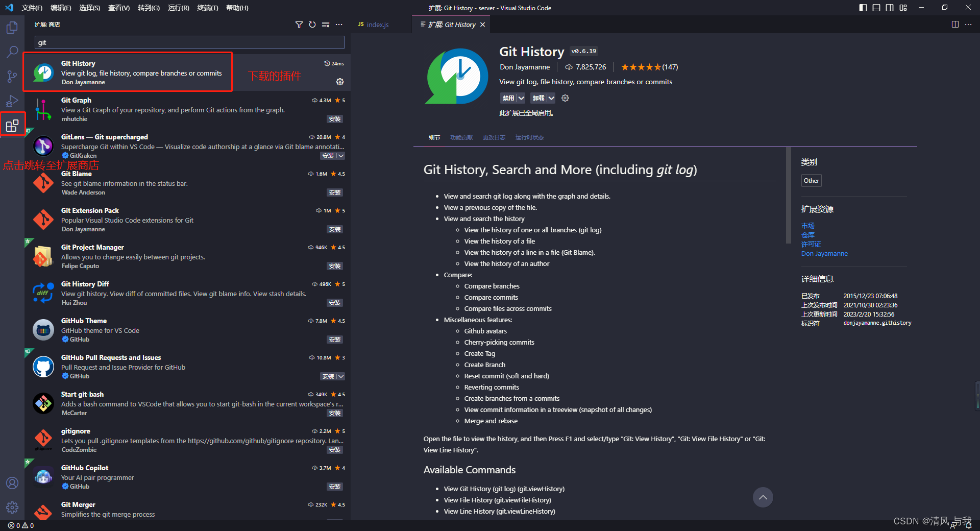Open extensions panel more actions menu
The width and height of the screenshot is (980, 531).
pos(339,25)
